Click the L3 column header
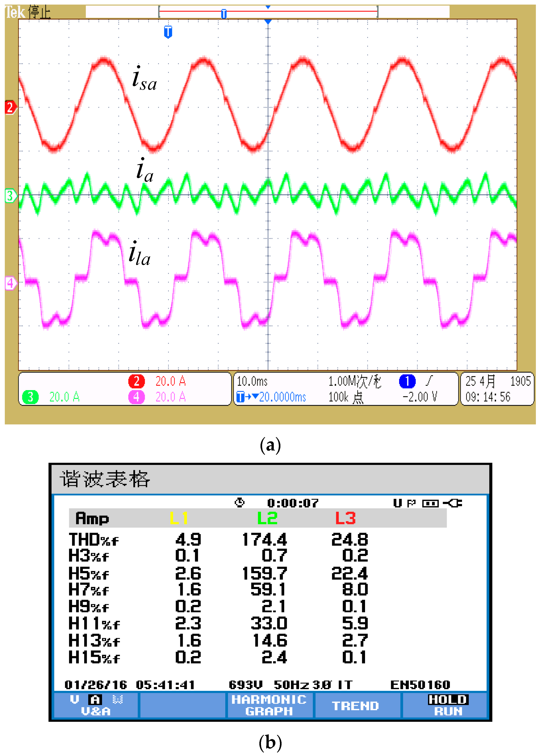This screenshot has width=540, height=756. coord(345,518)
